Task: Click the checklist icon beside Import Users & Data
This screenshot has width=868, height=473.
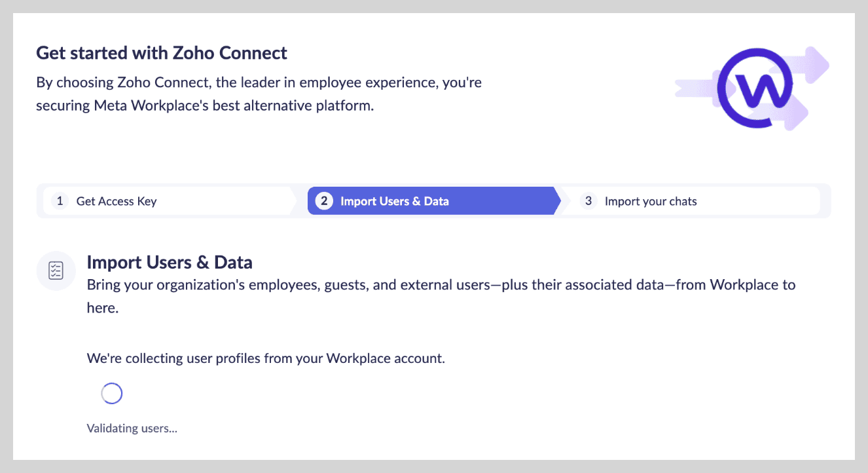Action: pos(56,271)
